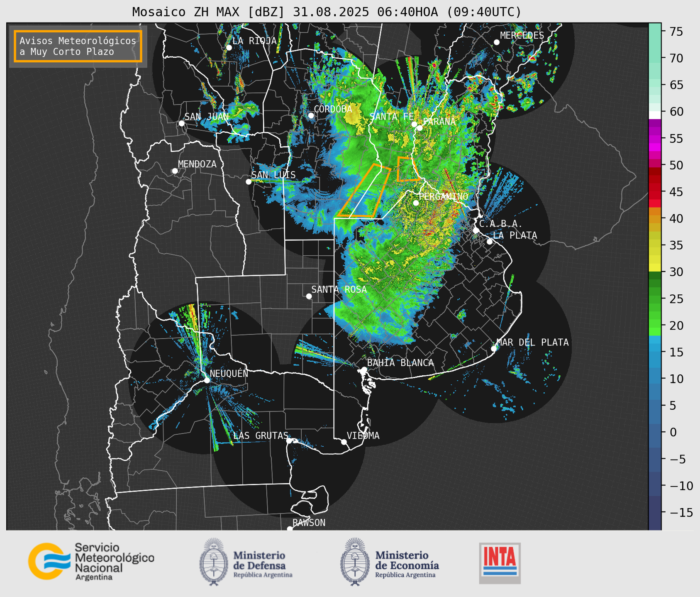Click the Ministerio de Economía emblem

[355, 561]
